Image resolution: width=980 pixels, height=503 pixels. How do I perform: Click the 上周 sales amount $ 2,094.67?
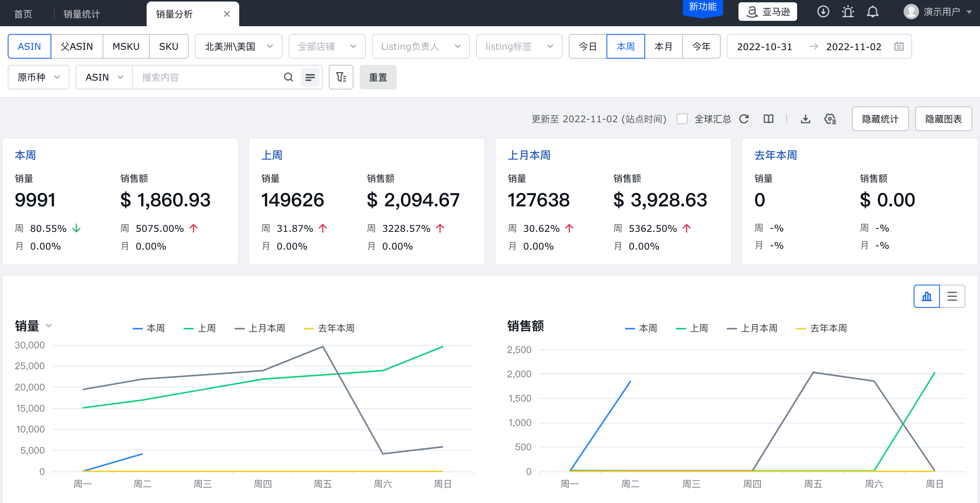point(413,200)
